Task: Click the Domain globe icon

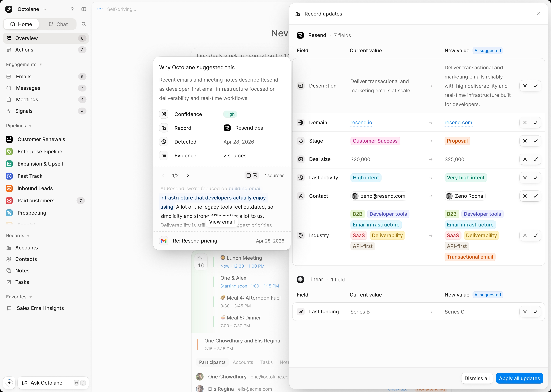Action: pos(301,123)
